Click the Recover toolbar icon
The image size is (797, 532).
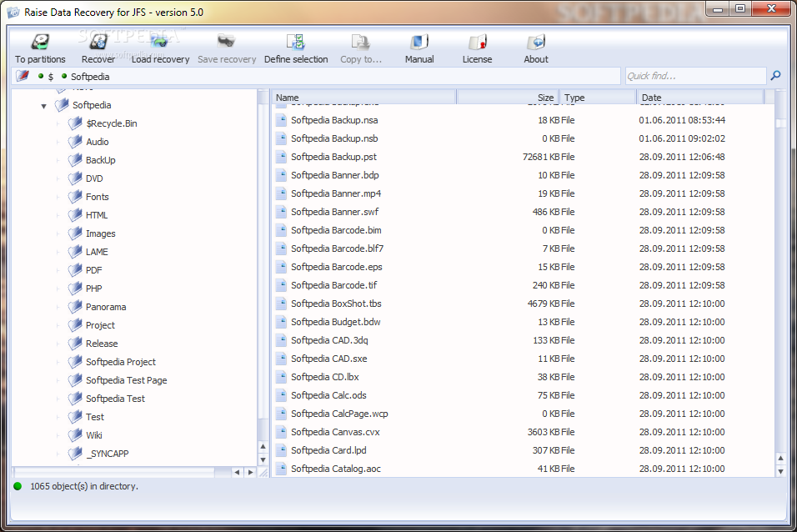coord(98,42)
